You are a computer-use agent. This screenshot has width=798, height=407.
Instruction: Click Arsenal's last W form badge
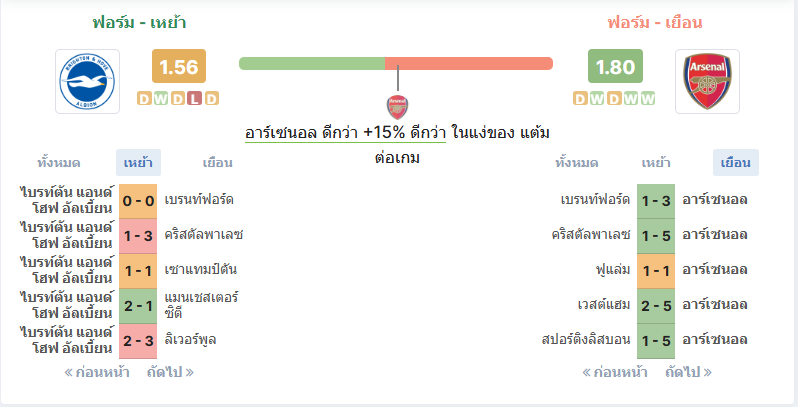(647, 98)
